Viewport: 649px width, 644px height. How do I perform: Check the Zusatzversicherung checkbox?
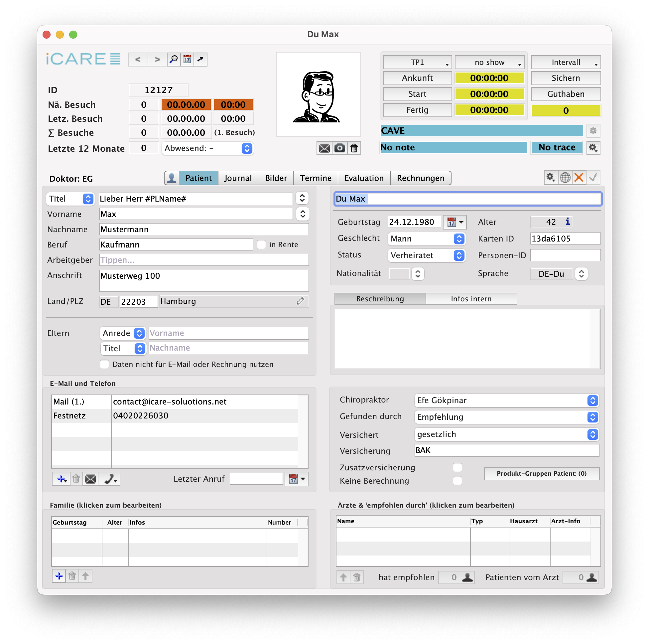click(x=457, y=468)
